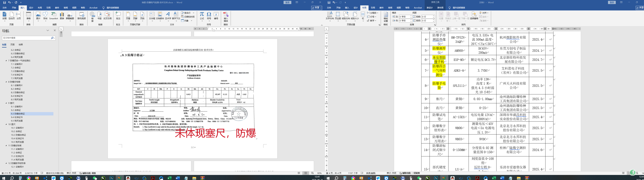This screenshot has height=180, width=644.
Task: Open Table Layout (表布局) tab in right window
Action: [440, 8]
